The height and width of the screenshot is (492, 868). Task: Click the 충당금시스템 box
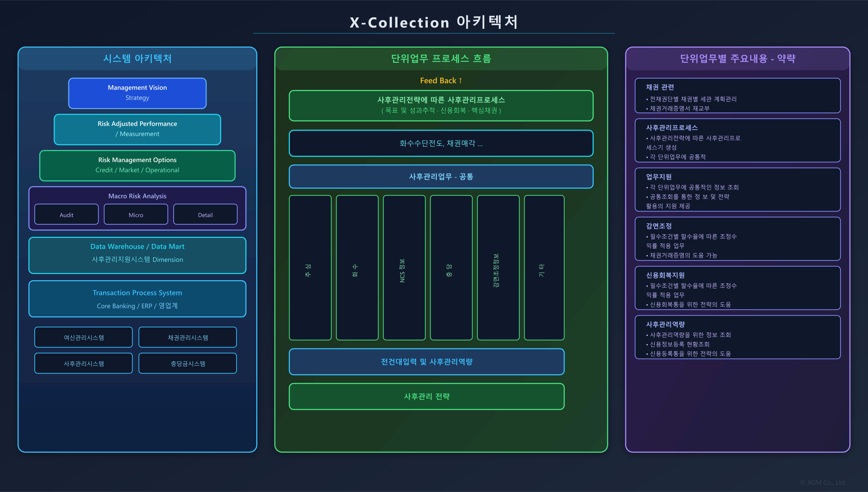point(187,363)
